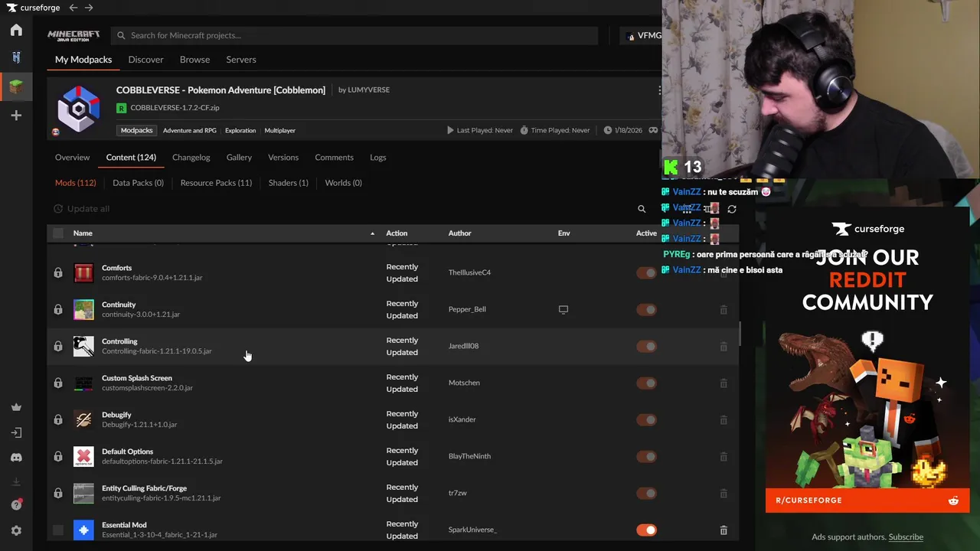Image resolution: width=980 pixels, height=551 pixels.
Task: Check the select-all checkbox in table header
Action: [x=58, y=233]
